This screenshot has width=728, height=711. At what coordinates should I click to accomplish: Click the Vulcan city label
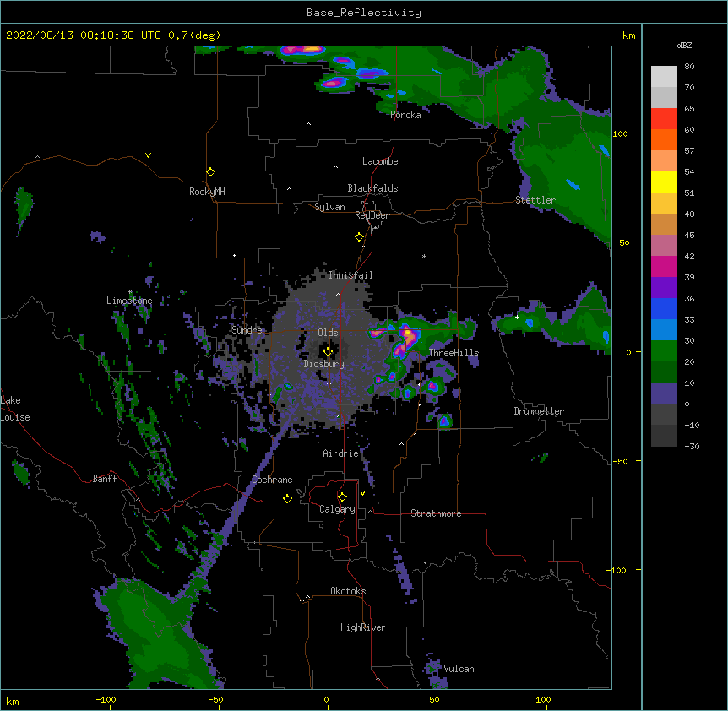coord(459,669)
